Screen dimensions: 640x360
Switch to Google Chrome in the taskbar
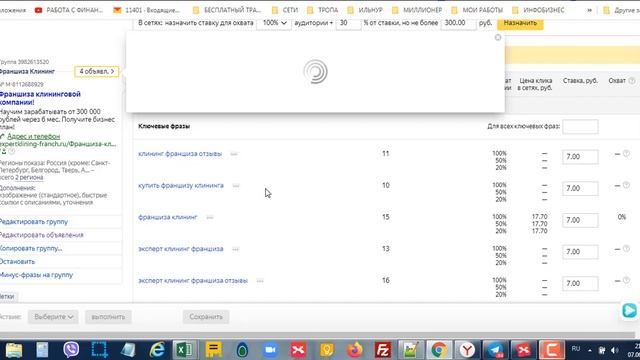439,350
